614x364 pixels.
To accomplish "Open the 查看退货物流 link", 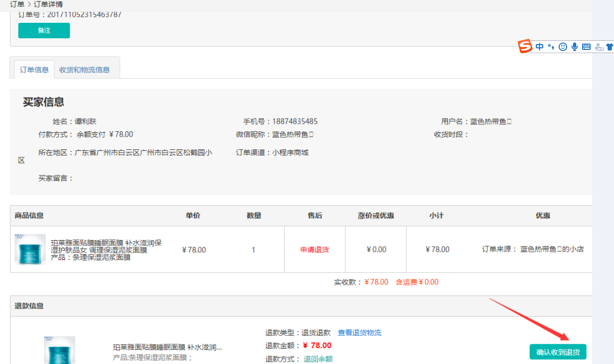I will click(359, 333).
